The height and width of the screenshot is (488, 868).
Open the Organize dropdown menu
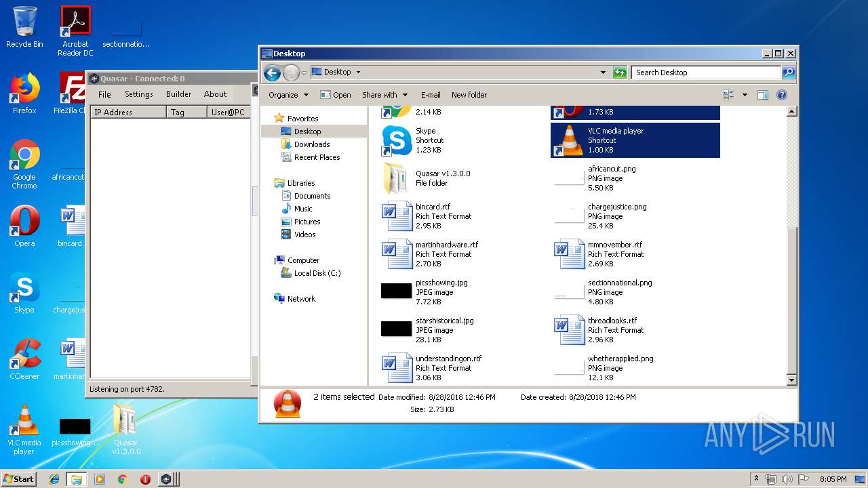[289, 95]
